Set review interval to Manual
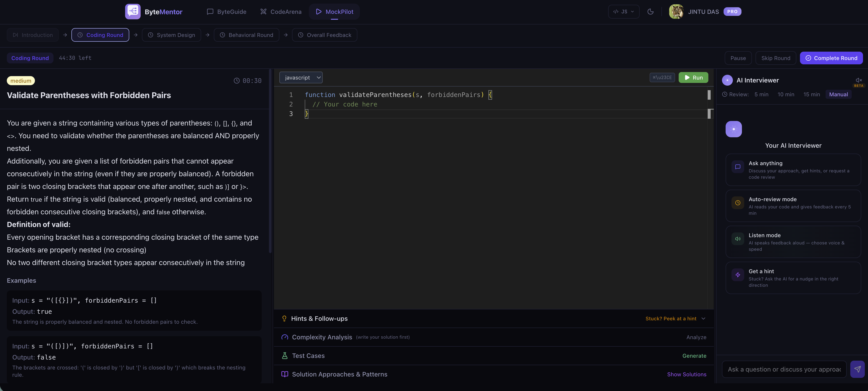Image resolution: width=868 pixels, height=391 pixels. [x=838, y=94]
